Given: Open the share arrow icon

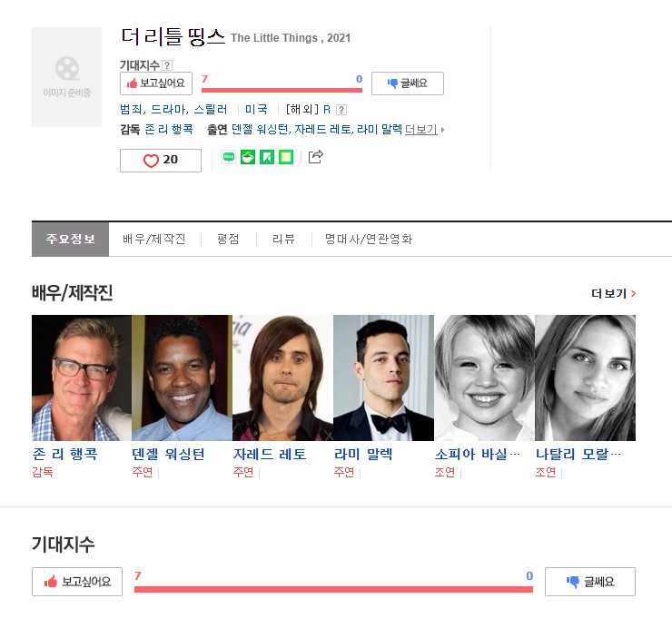Looking at the screenshot, I should [315, 157].
